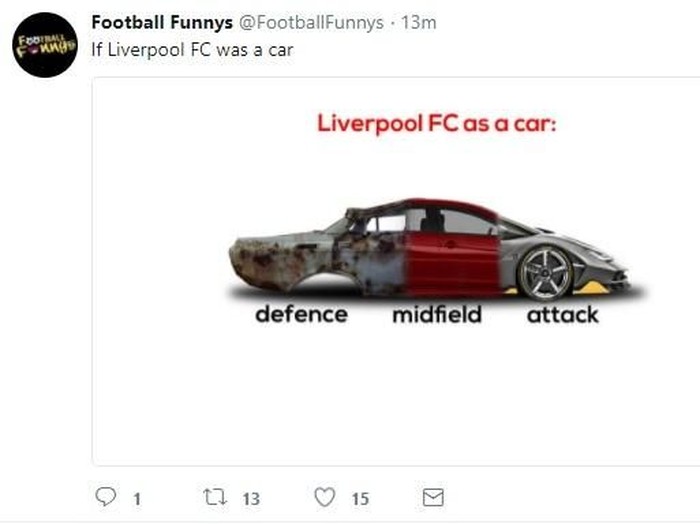Click the 'Liverpool FC as a car:' heading

pos(437,123)
